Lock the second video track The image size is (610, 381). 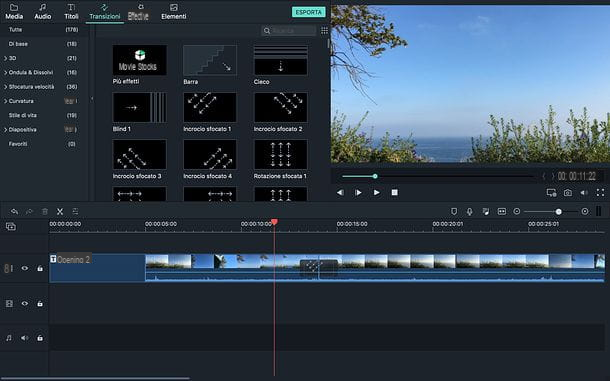pos(40,303)
